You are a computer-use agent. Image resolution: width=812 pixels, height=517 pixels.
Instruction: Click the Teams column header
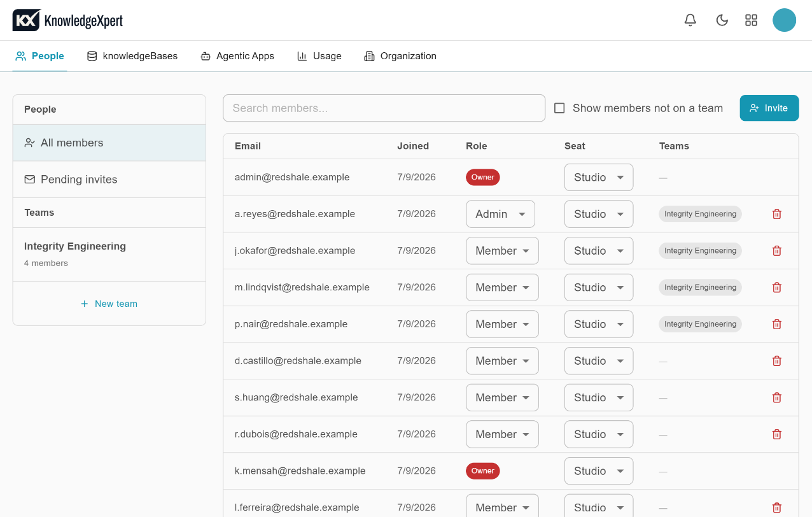(x=674, y=146)
